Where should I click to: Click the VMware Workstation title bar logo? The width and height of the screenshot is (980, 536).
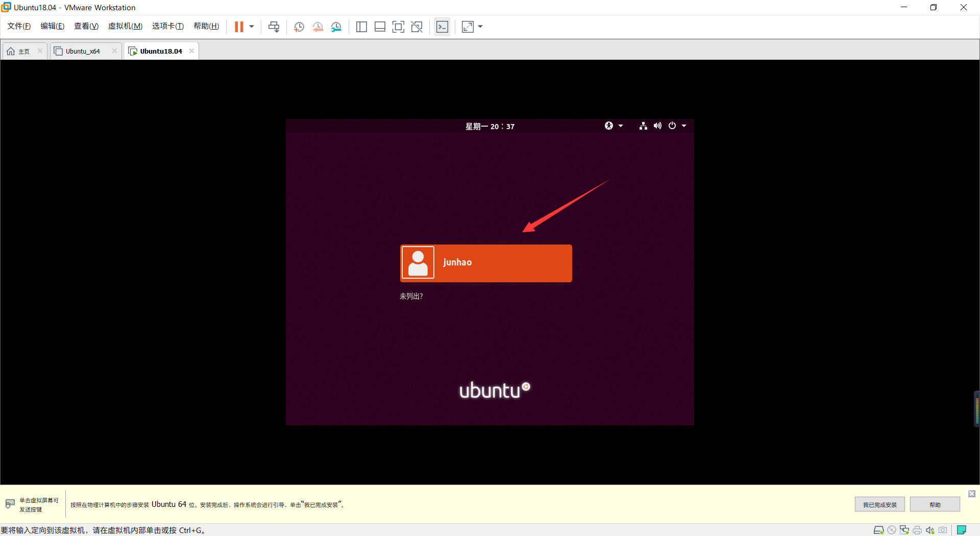pos(6,7)
